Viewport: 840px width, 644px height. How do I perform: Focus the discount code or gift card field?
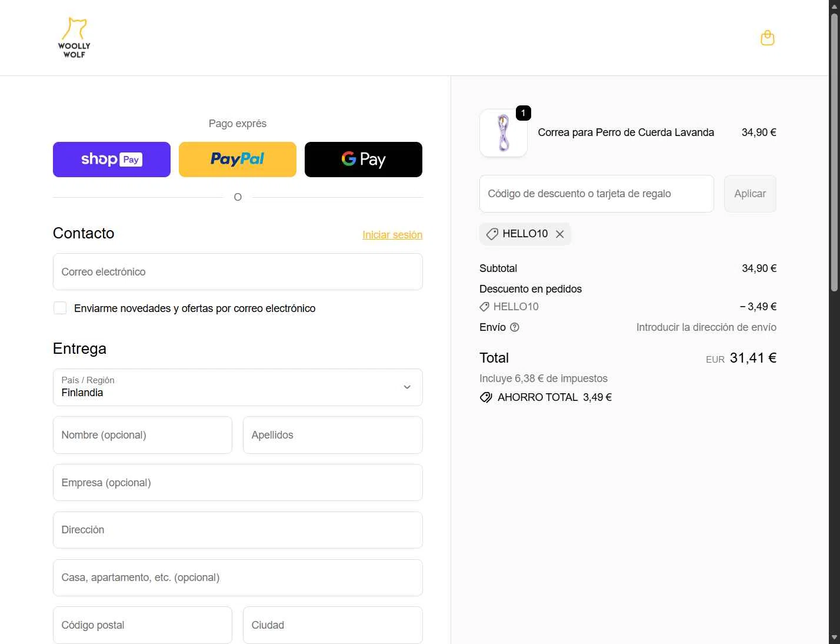click(x=596, y=194)
